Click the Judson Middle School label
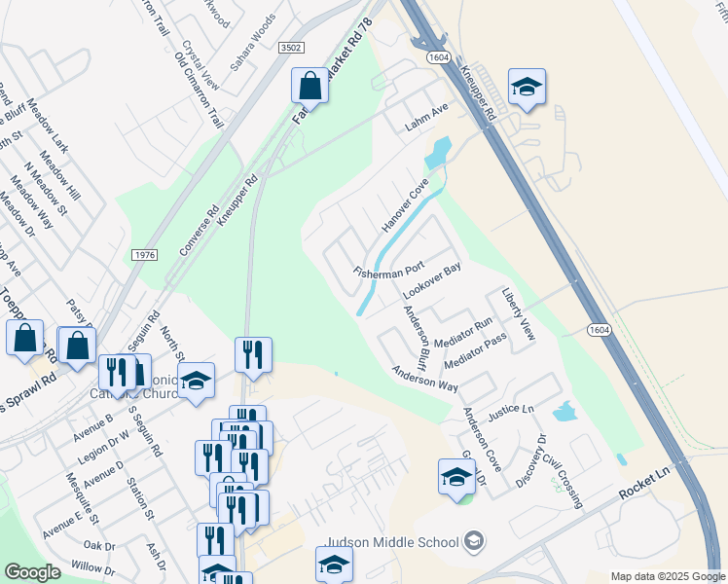 click(x=393, y=542)
